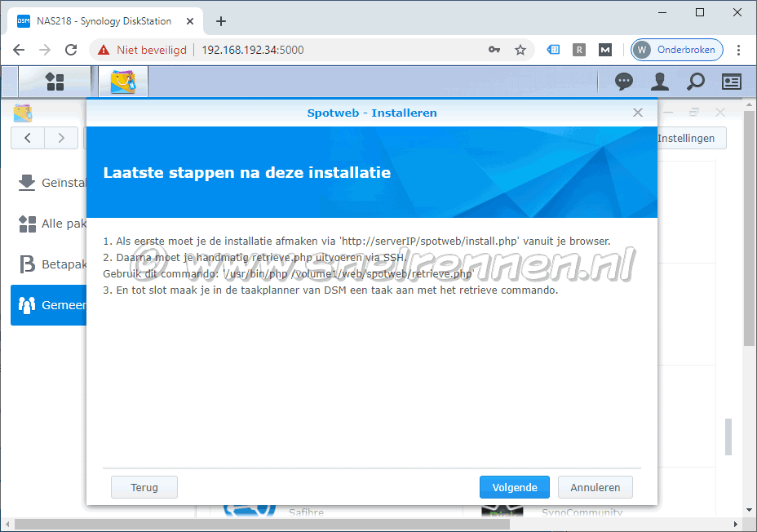Click the Niet beveiligd warning icon

104,50
